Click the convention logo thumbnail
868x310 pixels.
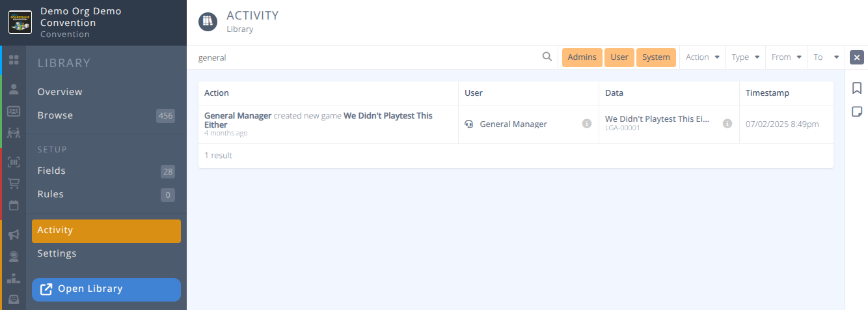coord(20,22)
